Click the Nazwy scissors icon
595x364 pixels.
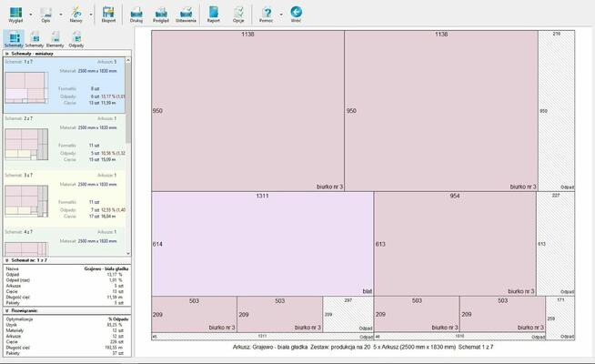click(x=76, y=13)
